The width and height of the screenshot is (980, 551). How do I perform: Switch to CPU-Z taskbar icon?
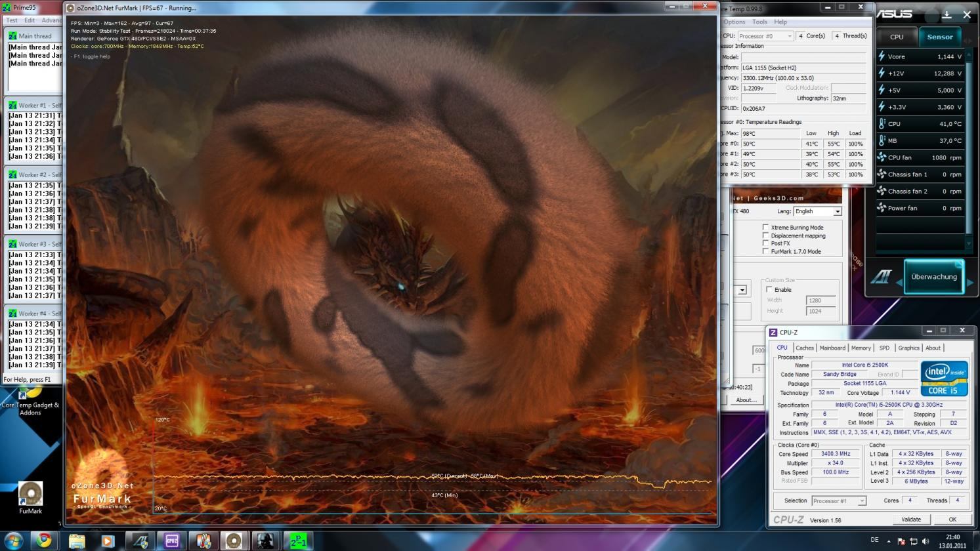pos(171,541)
